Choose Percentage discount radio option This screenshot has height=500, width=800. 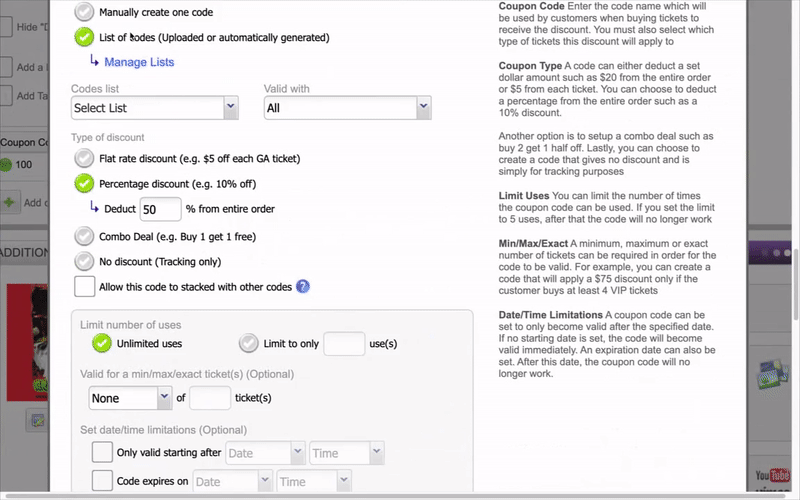(x=84, y=183)
